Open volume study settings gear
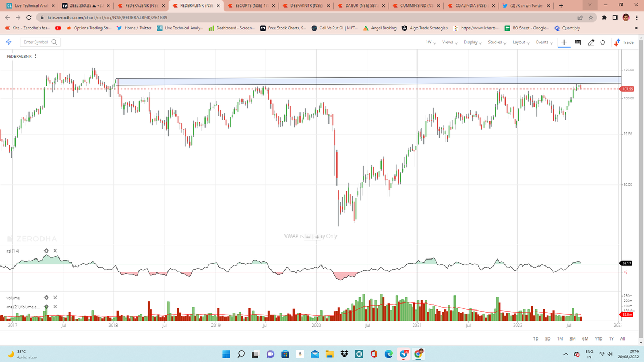The height and width of the screenshot is (362, 644). pyautogui.click(x=46, y=298)
